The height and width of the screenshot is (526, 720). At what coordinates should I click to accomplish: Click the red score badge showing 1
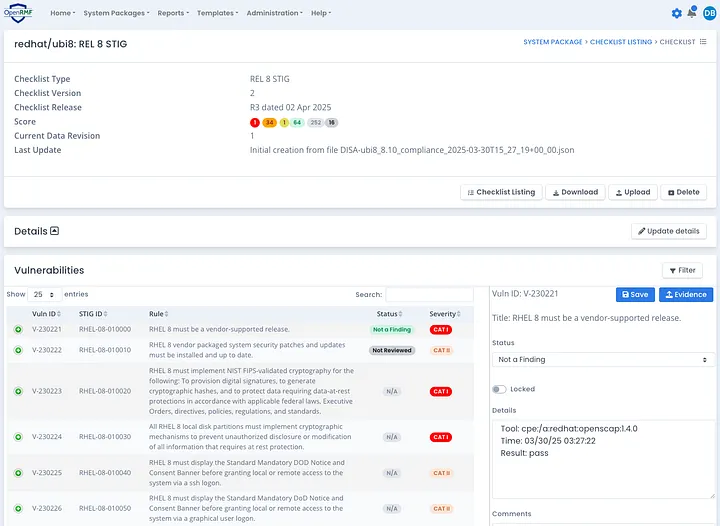click(x=254, y=123)
